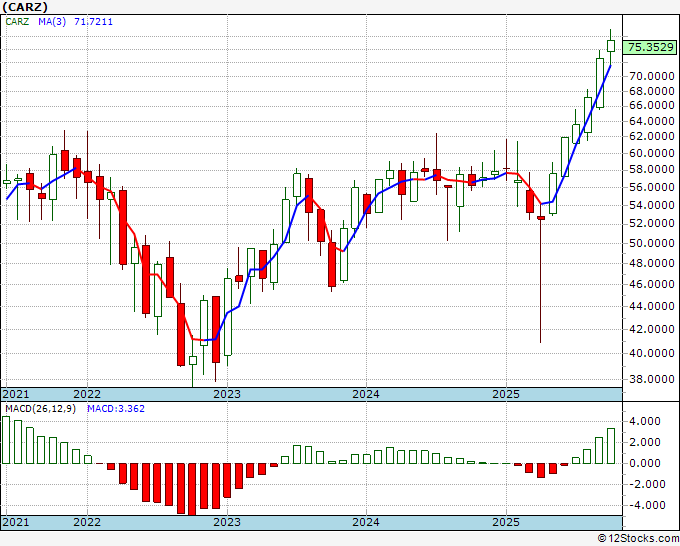Click the 42.0000 price axis label
Screen dimensions: 680x546
coord(651,329)
